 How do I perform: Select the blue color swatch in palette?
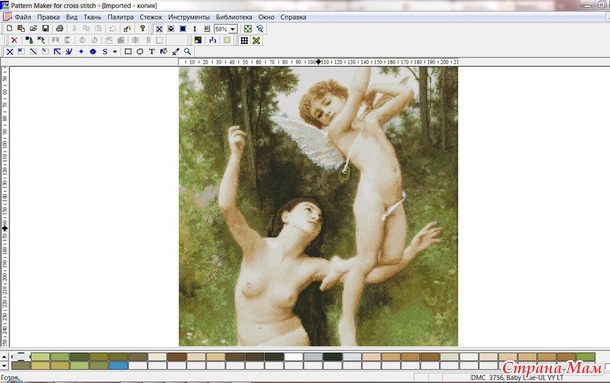click(x=118, y=365)
